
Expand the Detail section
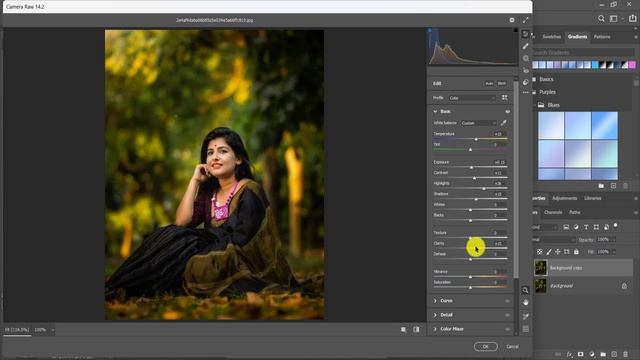click(x=435, y=315)
